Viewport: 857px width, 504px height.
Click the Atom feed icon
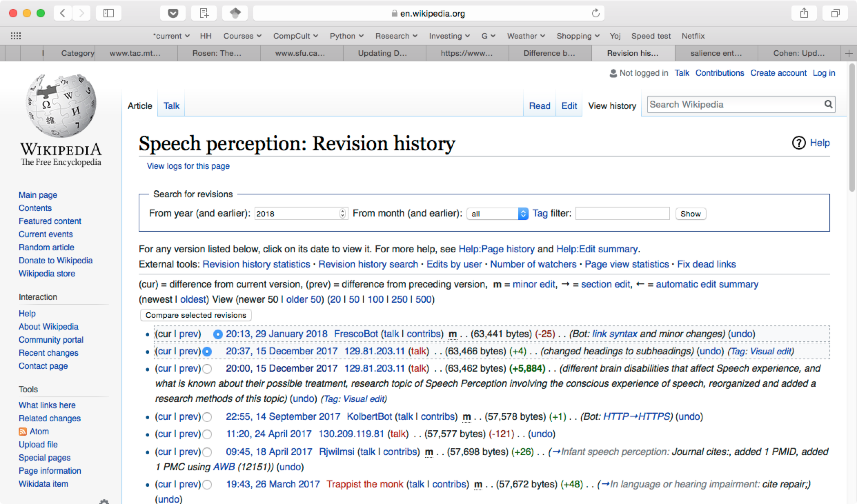tap(23, 432)
